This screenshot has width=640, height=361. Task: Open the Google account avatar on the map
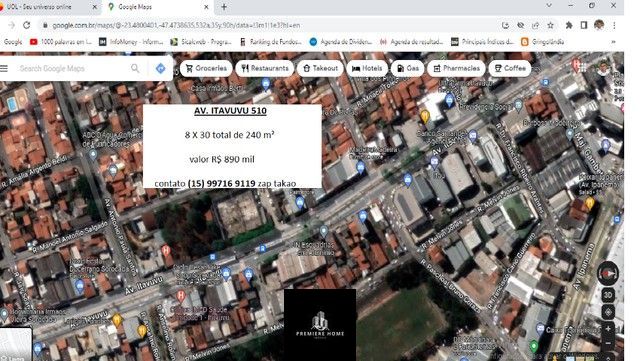pyautogui.click(x=603, y=68)
